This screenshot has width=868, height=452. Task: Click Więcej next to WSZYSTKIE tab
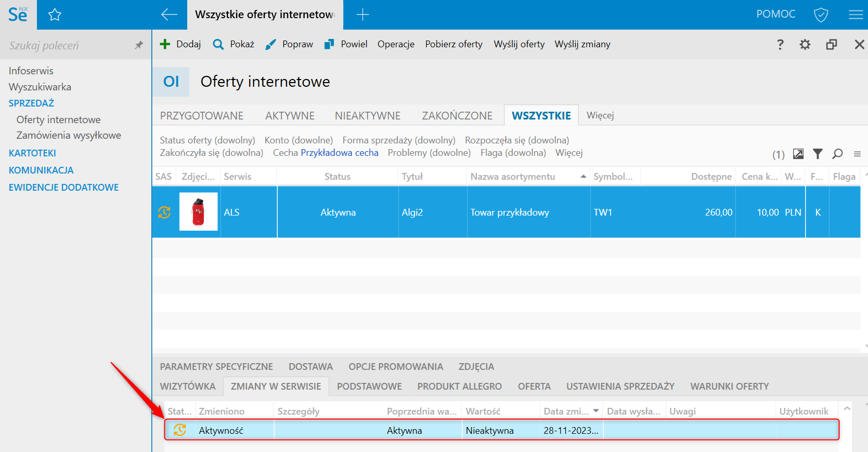600,115
